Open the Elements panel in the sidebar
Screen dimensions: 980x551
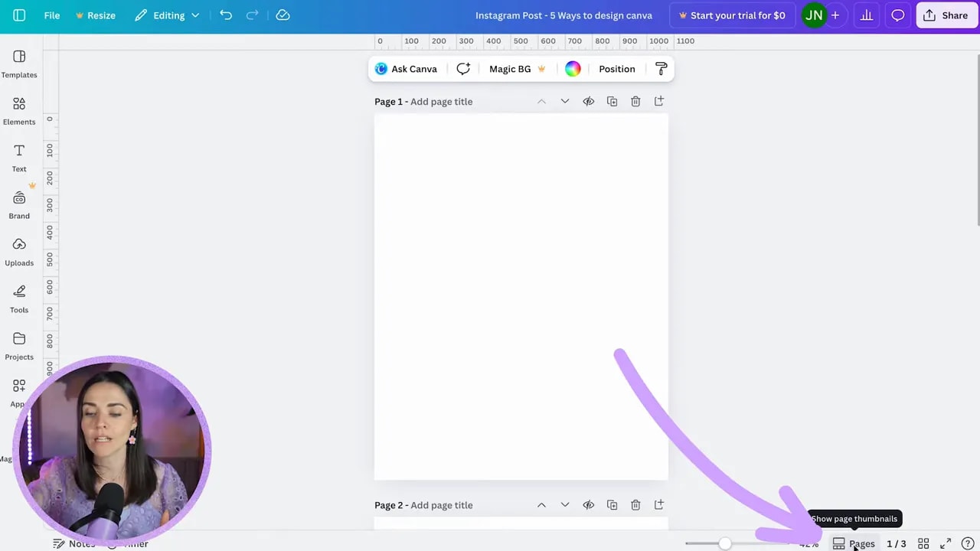[19, 109]
